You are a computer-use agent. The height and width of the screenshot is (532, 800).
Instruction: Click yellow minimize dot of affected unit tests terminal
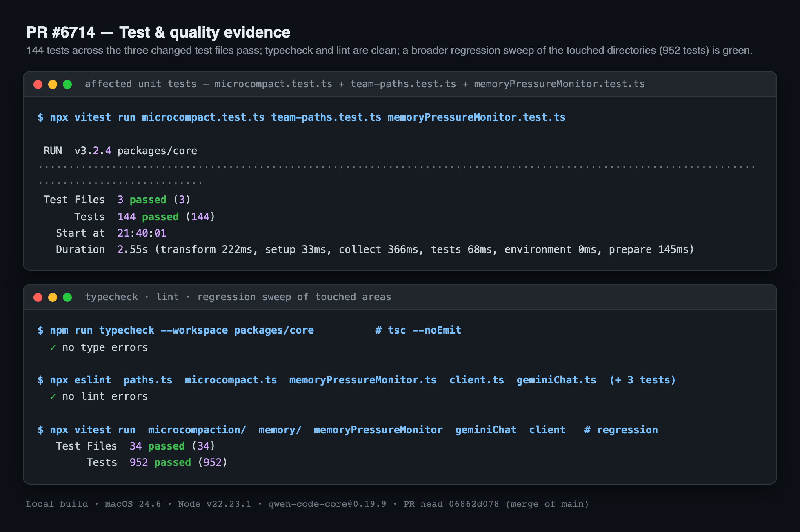pos(53,84)
